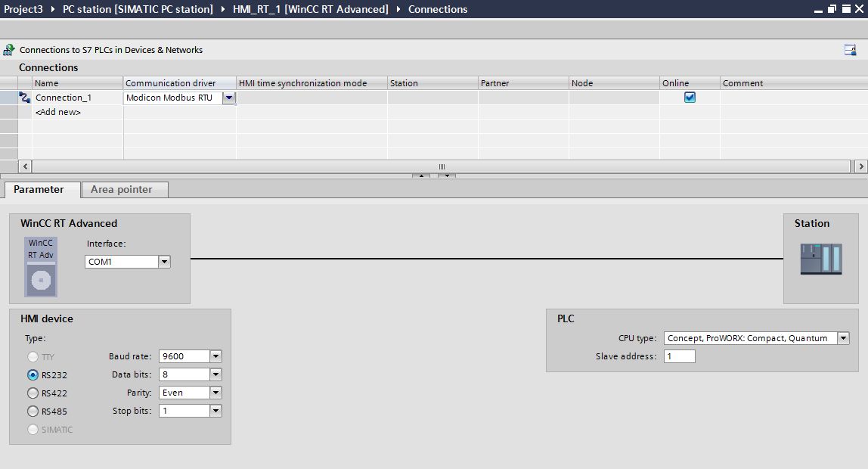The width and height of the screenshot is (868, 469).
Task: Expand the breadcrumb arrow after Project3
Action: point(53,9)
